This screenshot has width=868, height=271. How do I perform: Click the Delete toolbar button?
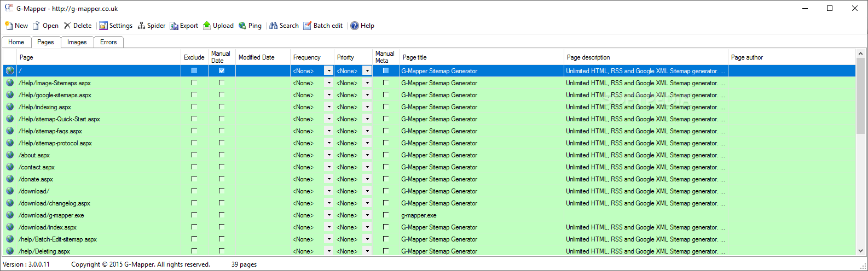(x=78, y=26)
